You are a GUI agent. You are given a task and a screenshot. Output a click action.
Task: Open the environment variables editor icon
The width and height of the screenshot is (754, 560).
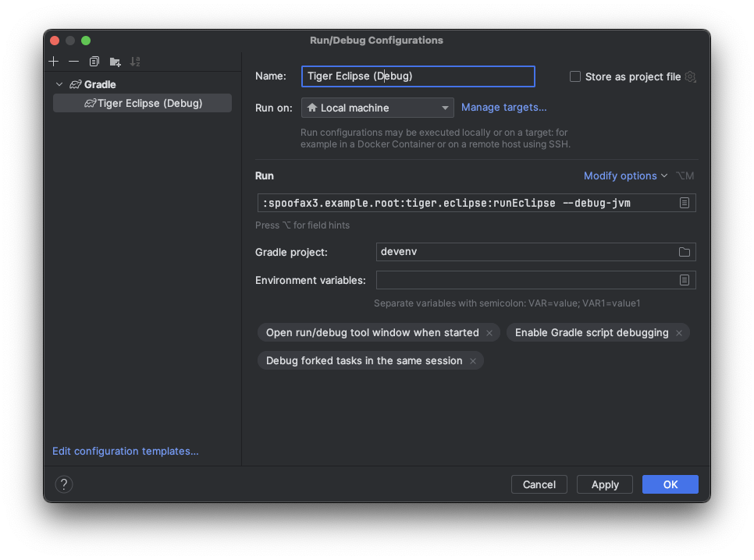tap(685, 280)
